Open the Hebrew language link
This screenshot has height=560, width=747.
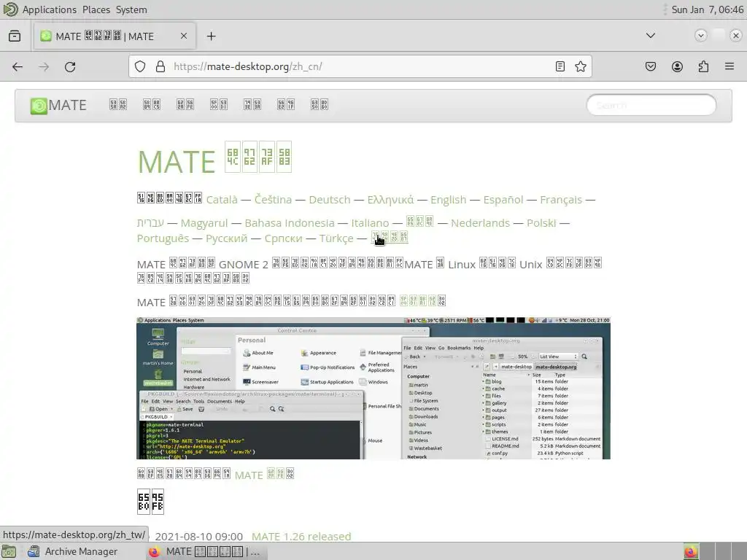(x=150, y=223)
